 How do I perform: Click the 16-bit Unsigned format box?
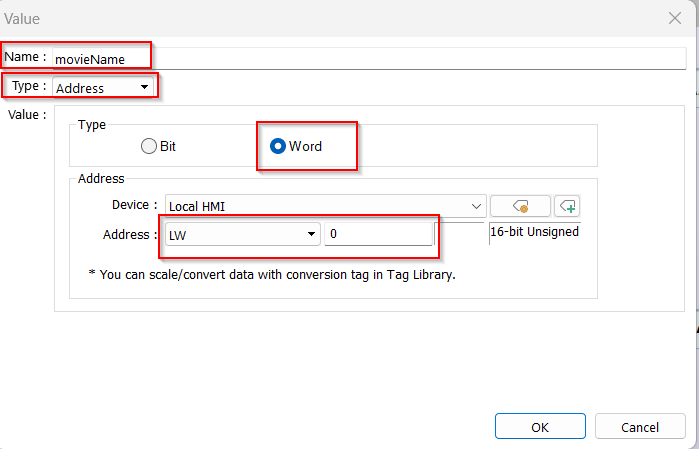pos(534,232)
